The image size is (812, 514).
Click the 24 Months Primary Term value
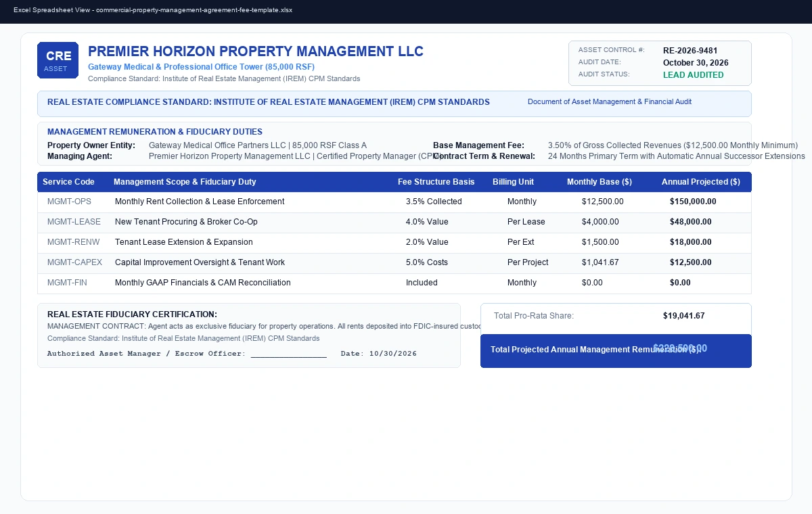[x=677, y=156]
